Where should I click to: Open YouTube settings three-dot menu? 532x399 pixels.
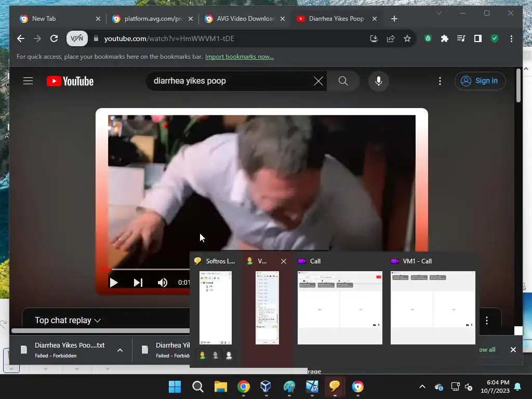[x=440, y=81]
